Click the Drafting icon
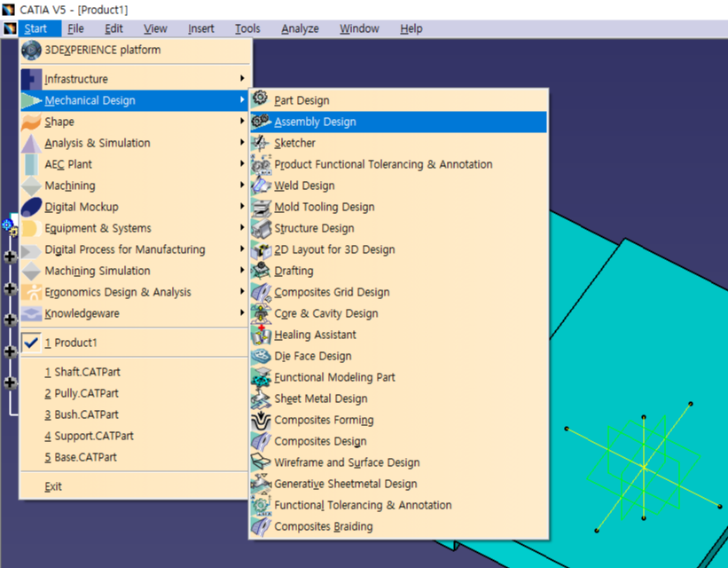This screenshot has width=728, height=568. [261, 271]
